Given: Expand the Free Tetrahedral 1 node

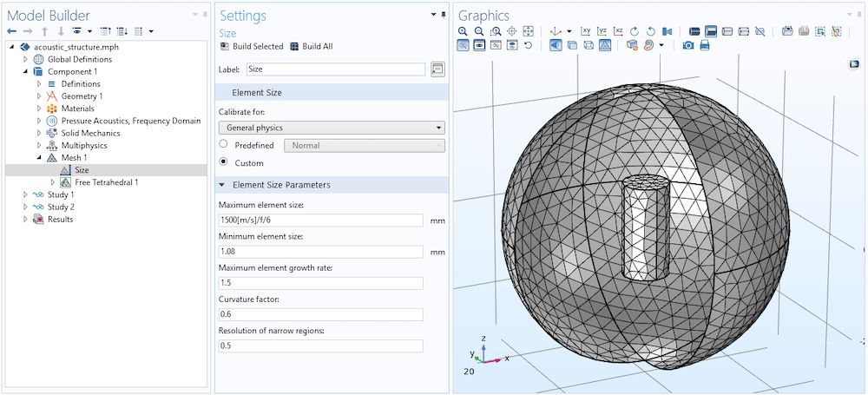Looking at the screenshot, I should [53, 182].
